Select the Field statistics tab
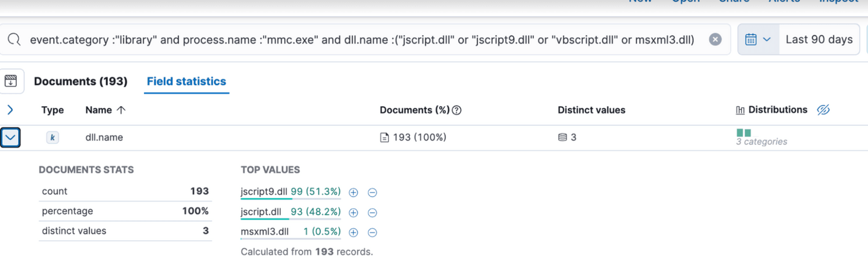 186,81
